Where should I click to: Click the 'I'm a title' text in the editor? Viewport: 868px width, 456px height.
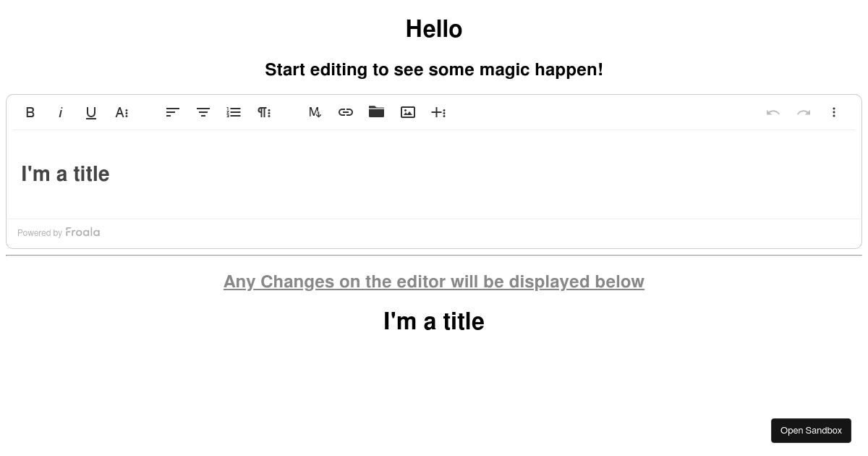pyautogui.click(x=65, y=174)
